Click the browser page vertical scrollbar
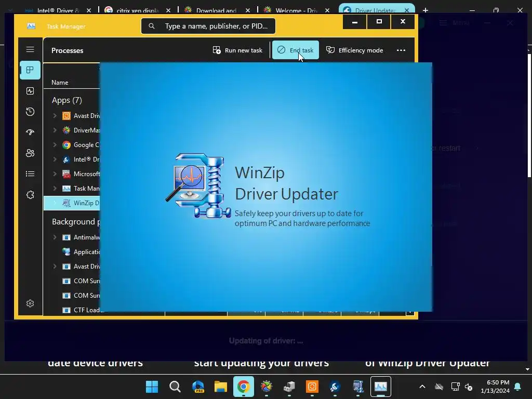This screenshot has height=399, width=532. click(x=529, y=115)
